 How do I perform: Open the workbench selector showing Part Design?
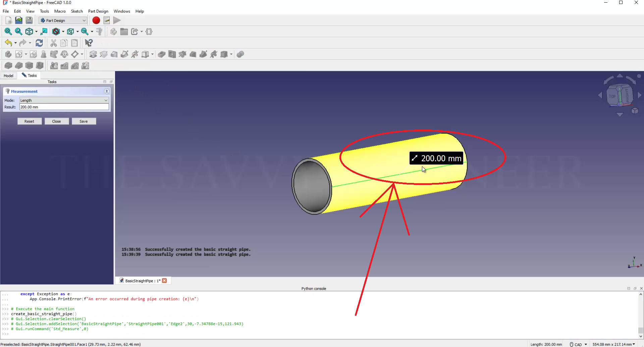pos(63,20)
